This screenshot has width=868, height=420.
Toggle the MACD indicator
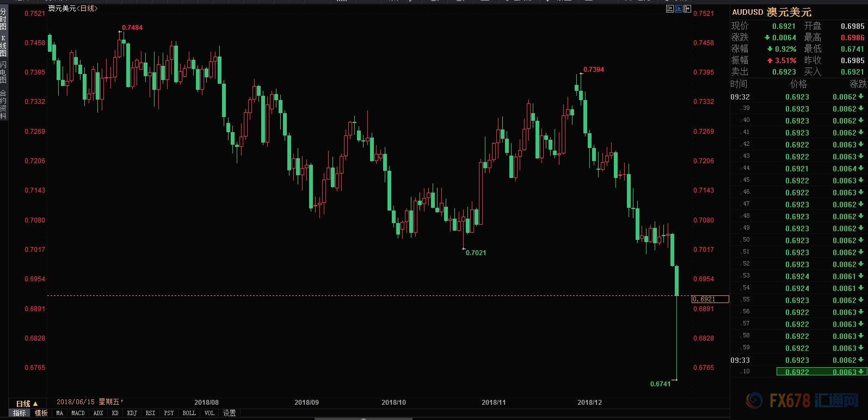pos(78,413)
